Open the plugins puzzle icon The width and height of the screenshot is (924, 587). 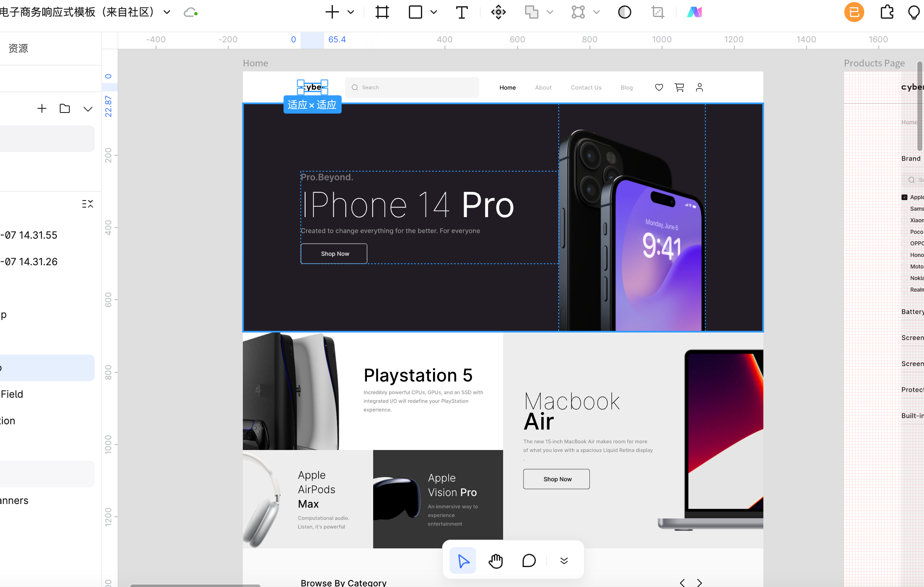[x=887, y=12]
